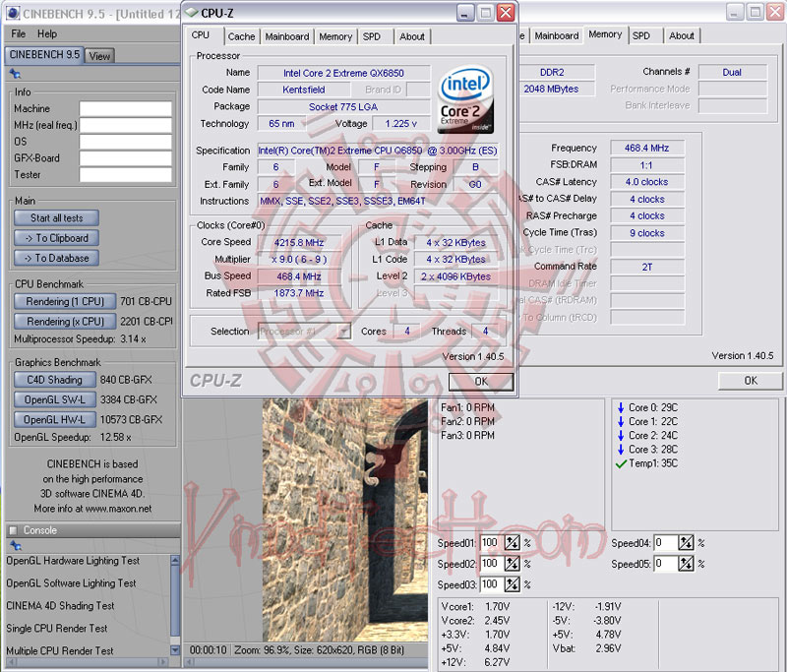Click the Tester input field
The width and height of the screenshot is (787, 672).
[126, 175]
